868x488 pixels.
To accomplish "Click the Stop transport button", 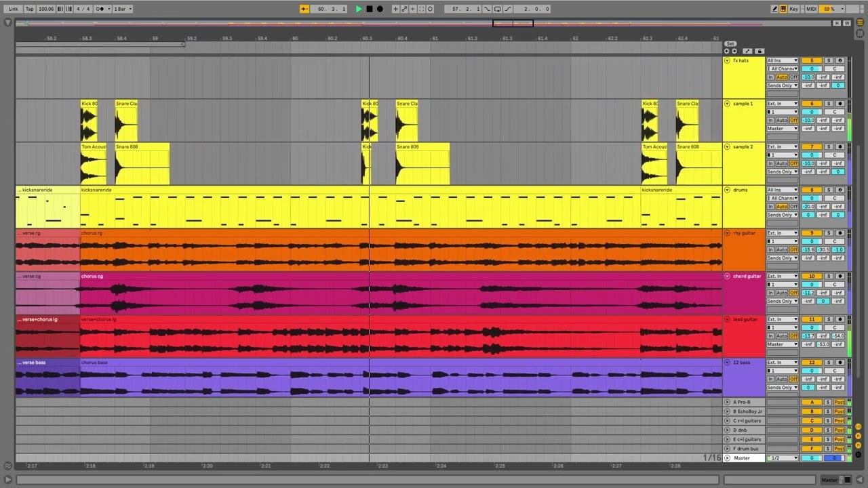I will [x=369, y=9].
